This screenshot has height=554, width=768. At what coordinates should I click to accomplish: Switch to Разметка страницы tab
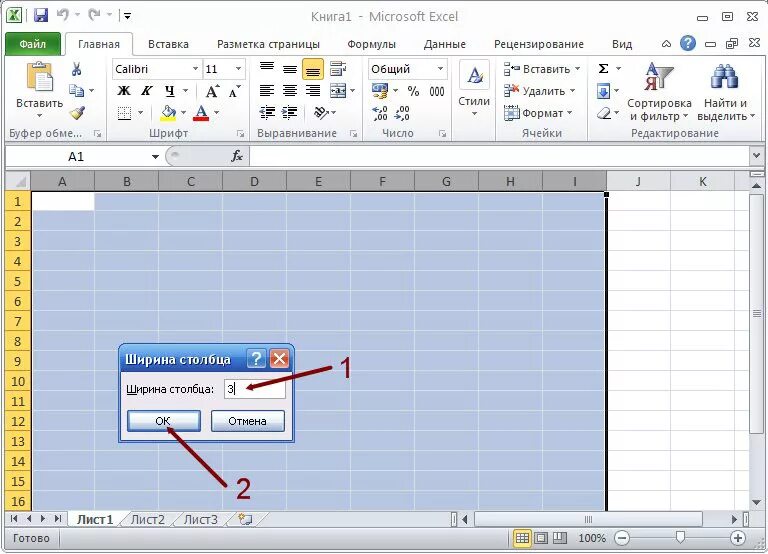click(268, 44)
